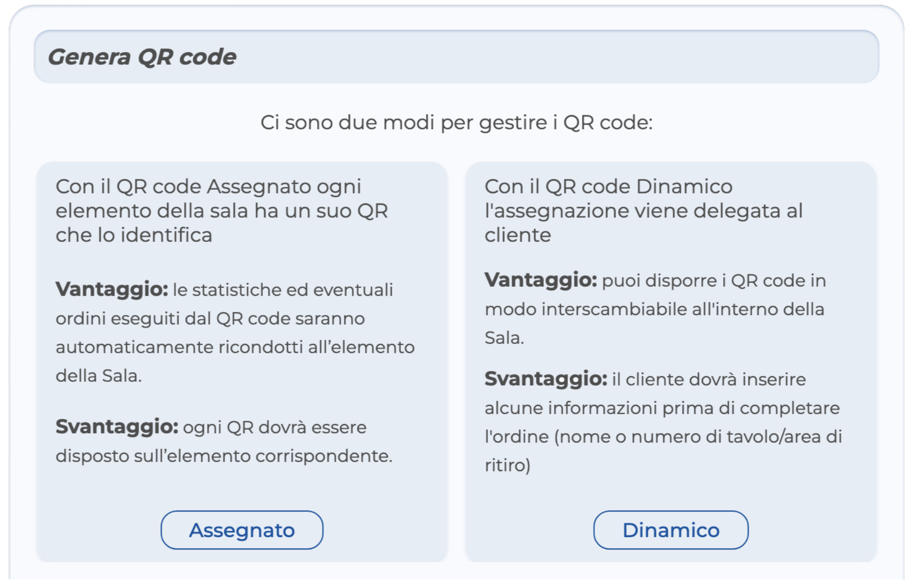This screenshot has height=588, width=911.
Task: Select the bold Vantaggio label in Assegnato card
Action: point(111,289)
